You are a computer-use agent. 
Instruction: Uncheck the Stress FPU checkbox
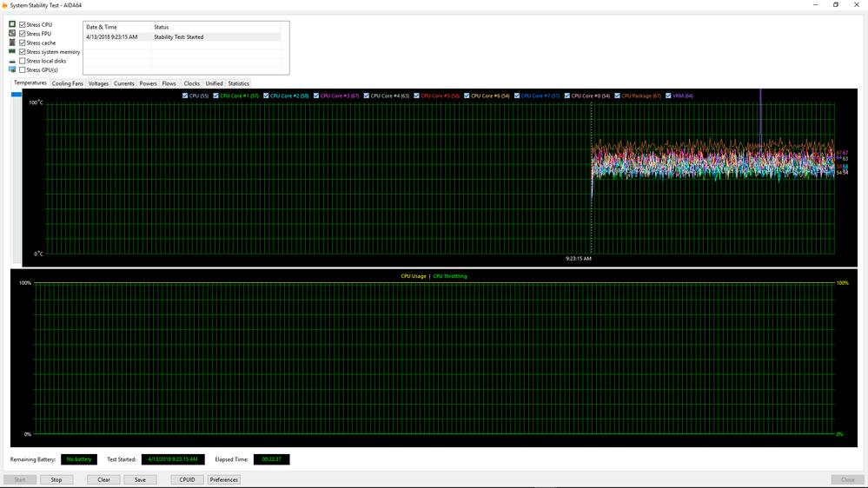pos(23,33)
